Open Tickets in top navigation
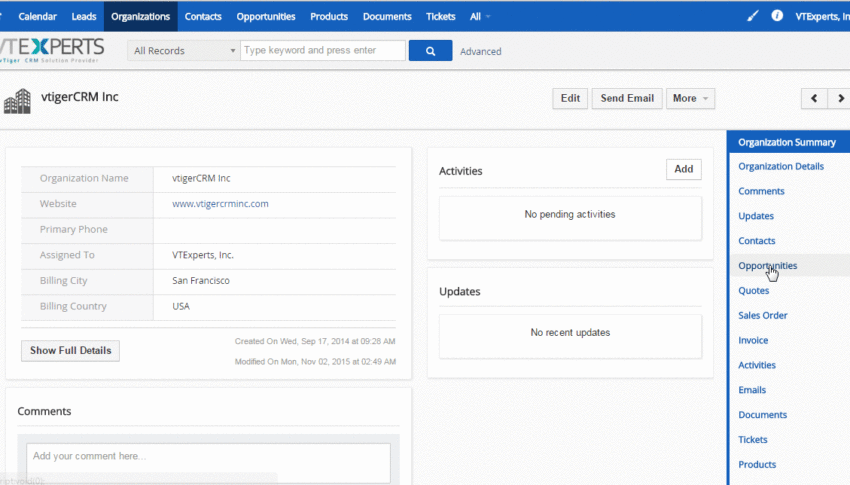Image resolution: width=850 pixels, height=485 pixels. tap(441, 17)
